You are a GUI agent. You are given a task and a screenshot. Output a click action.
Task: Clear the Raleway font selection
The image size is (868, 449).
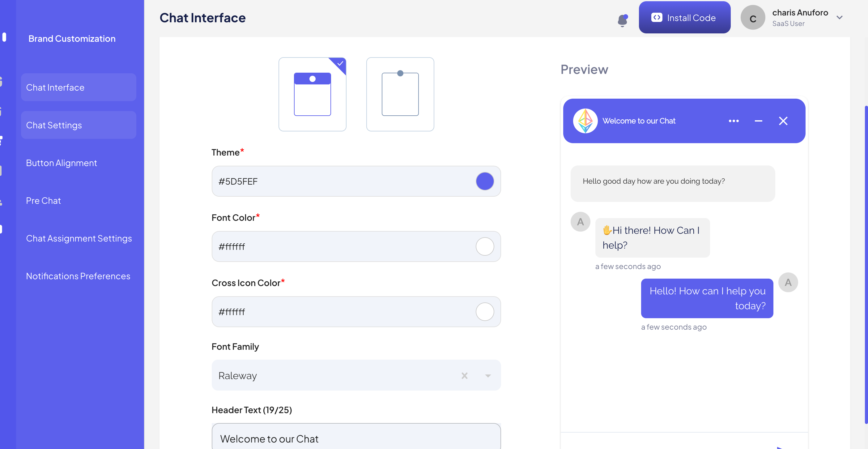click(464, 375)
